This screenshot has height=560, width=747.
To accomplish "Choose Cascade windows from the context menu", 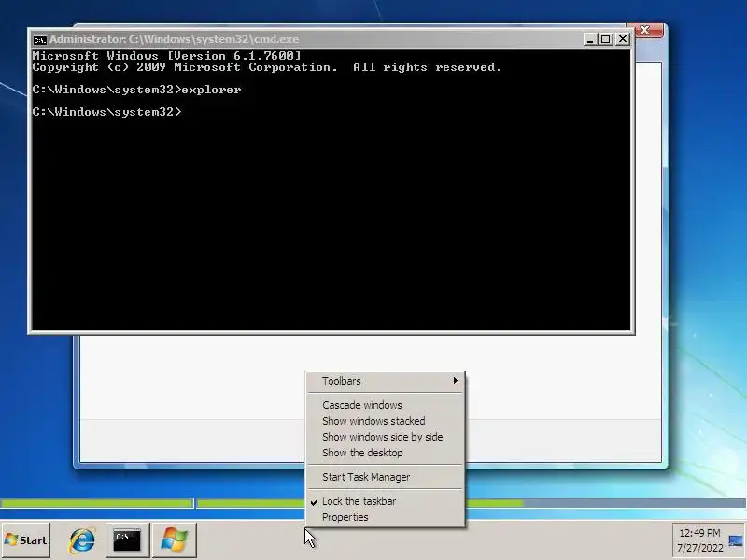I will (386, 405).
